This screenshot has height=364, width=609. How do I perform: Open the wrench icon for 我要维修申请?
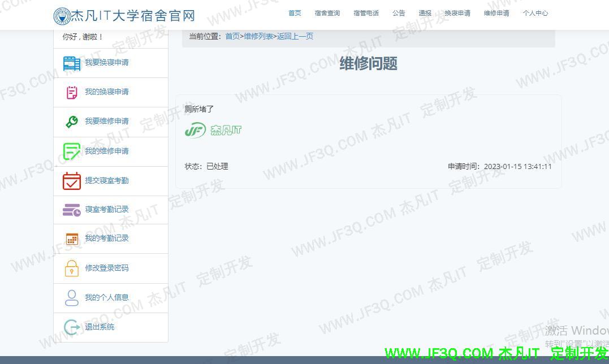(x=71, y=122)
